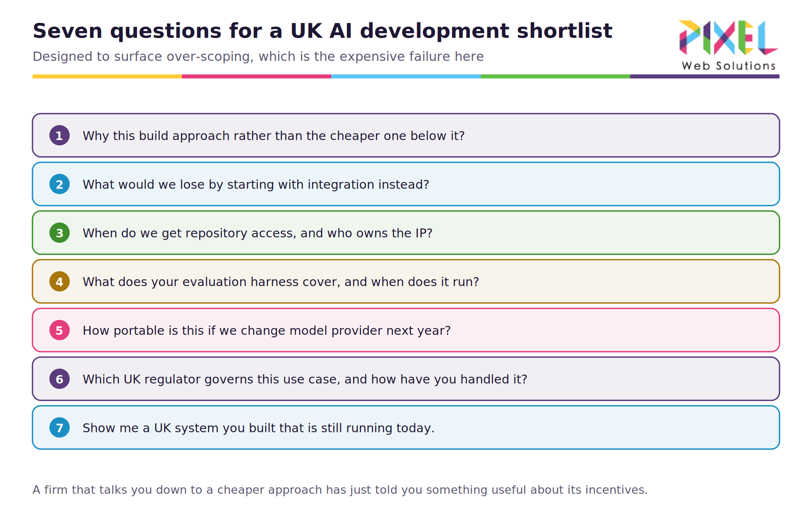Click the green segment of header divider

click(555, 77)
